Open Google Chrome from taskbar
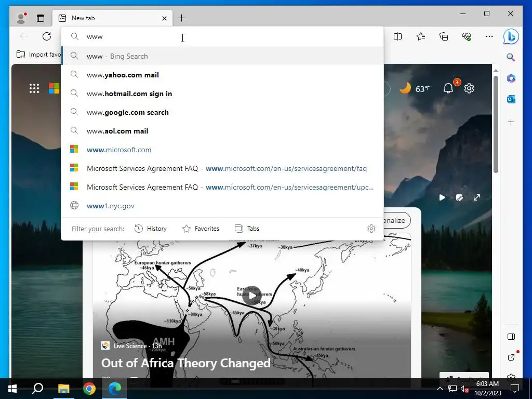Viewport: 532px width, 399px height. (89, 389)
